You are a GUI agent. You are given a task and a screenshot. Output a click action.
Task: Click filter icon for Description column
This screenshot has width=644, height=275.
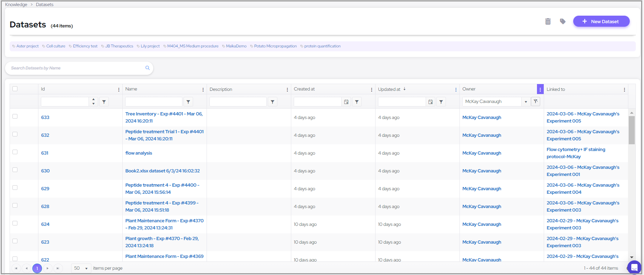pyautogui.click(x=272, y=102)
